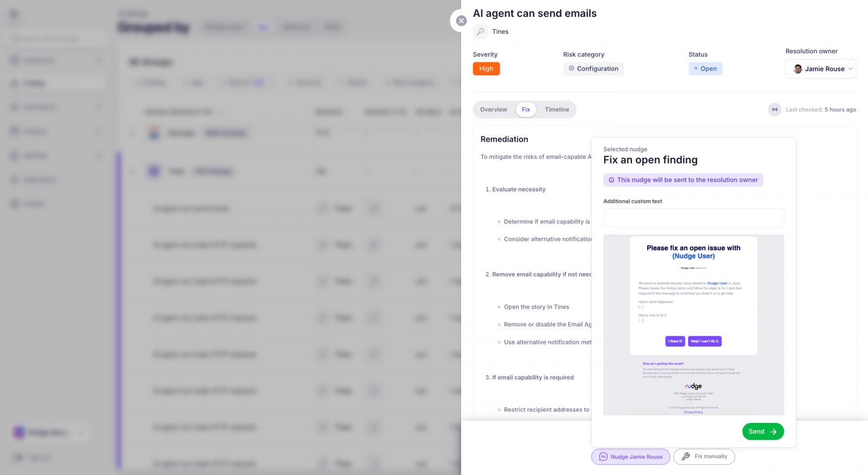Click the Tines app icon
The image size is (868, 475).
(x=480, y=32)
